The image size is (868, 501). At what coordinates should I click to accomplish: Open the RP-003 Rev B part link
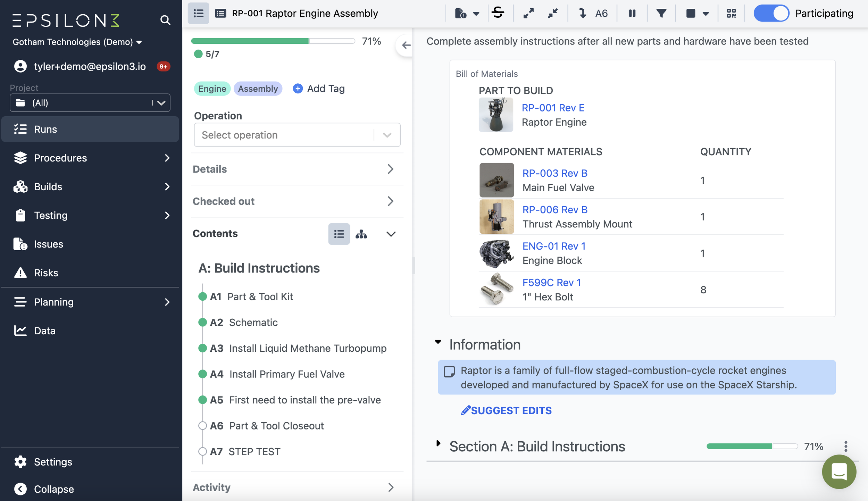point(555,173)
